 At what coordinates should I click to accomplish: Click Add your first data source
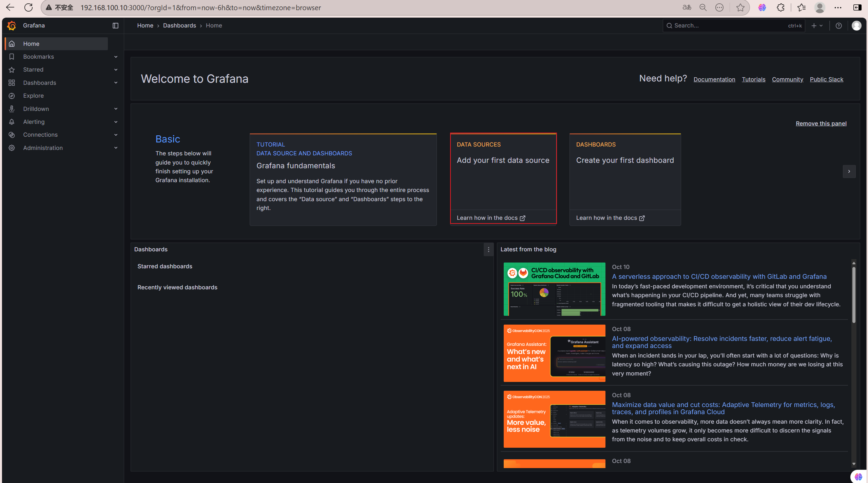click(x=503, y=160)
